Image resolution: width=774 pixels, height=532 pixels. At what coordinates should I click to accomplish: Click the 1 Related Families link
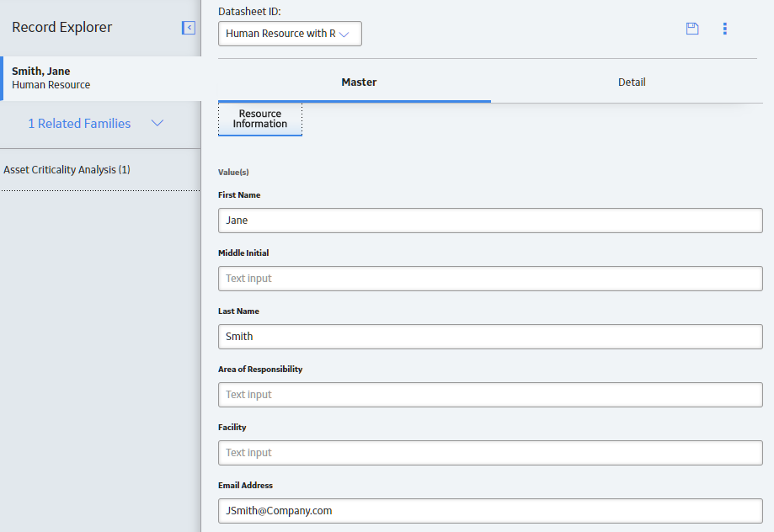pyautogui.click(x=79, y=124)
